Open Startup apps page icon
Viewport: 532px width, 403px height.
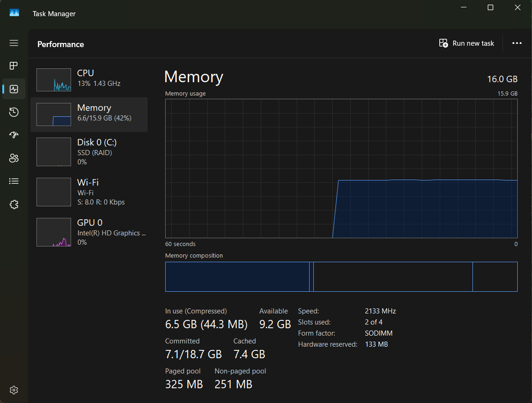pos(14,135)
